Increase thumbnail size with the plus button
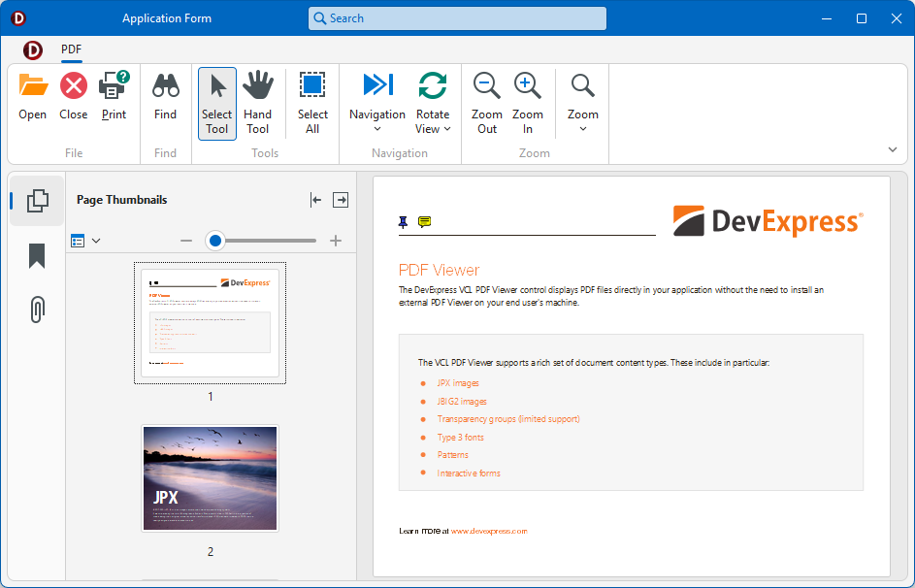 (336, 241)
